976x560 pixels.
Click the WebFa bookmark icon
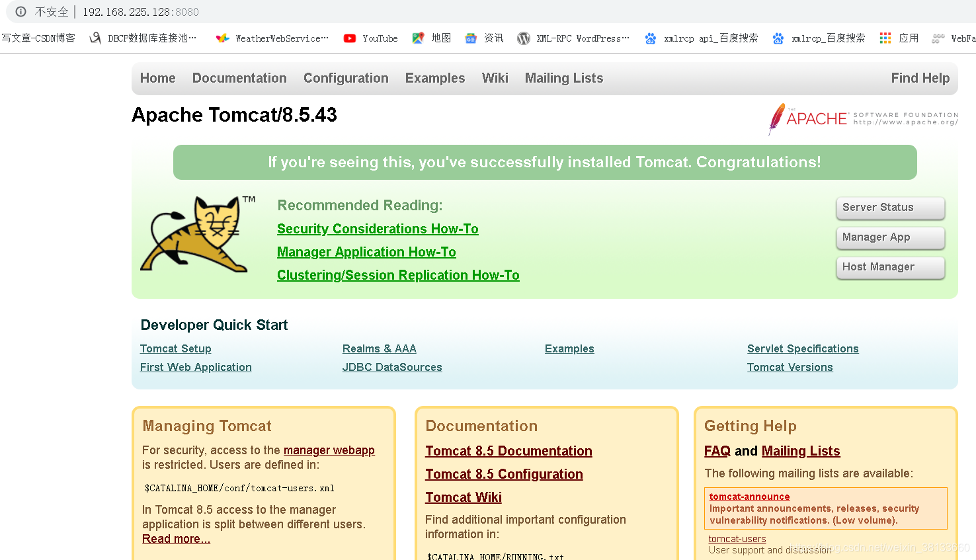point(938,38)
